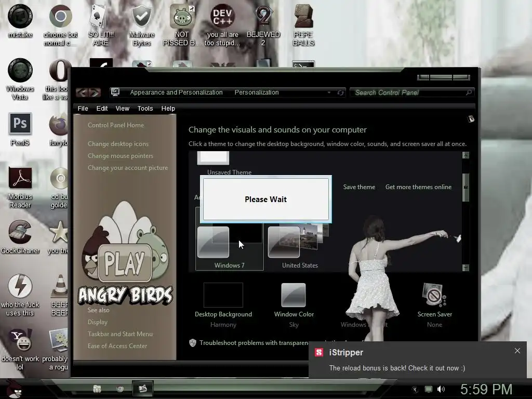Open the 'furryfo' Firefox desktop icon
Image resolution: width=532 pixels, height=399 pixels.
coord(58,130)
